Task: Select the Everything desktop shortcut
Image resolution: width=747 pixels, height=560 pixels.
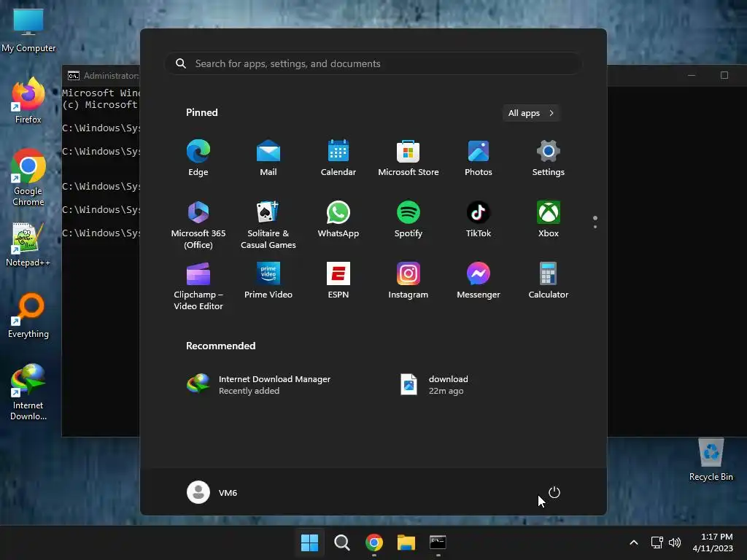Action: 28,316
